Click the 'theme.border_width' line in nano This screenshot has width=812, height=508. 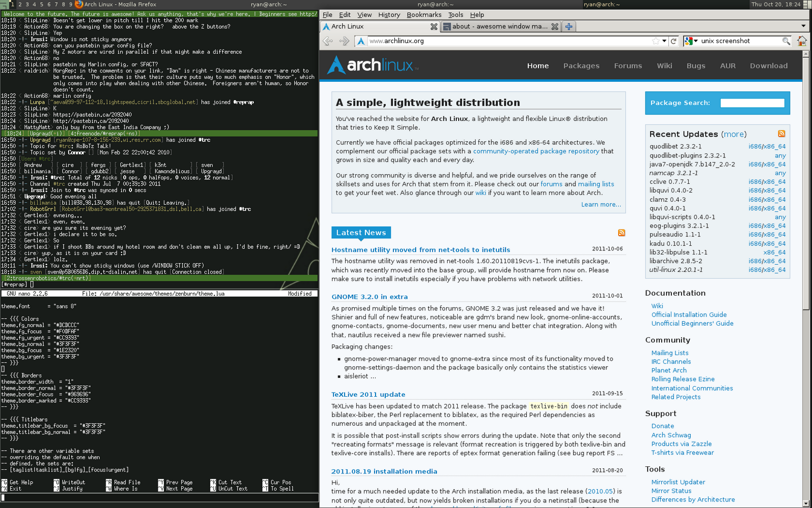38,382
